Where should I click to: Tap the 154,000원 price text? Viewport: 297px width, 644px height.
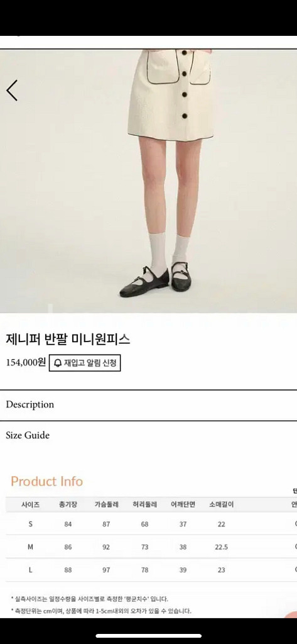(x=26, y=363)
